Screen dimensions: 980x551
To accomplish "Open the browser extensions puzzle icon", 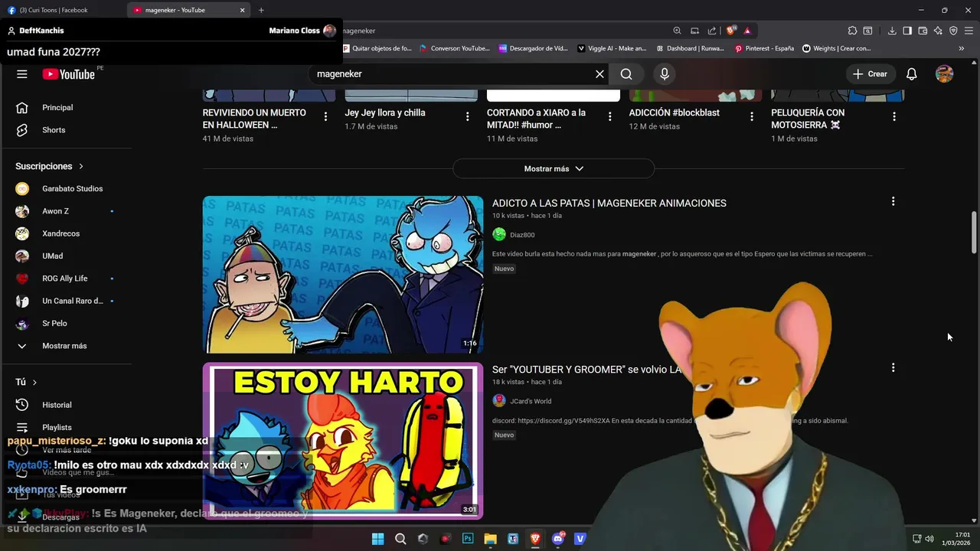I will [852, 31].
